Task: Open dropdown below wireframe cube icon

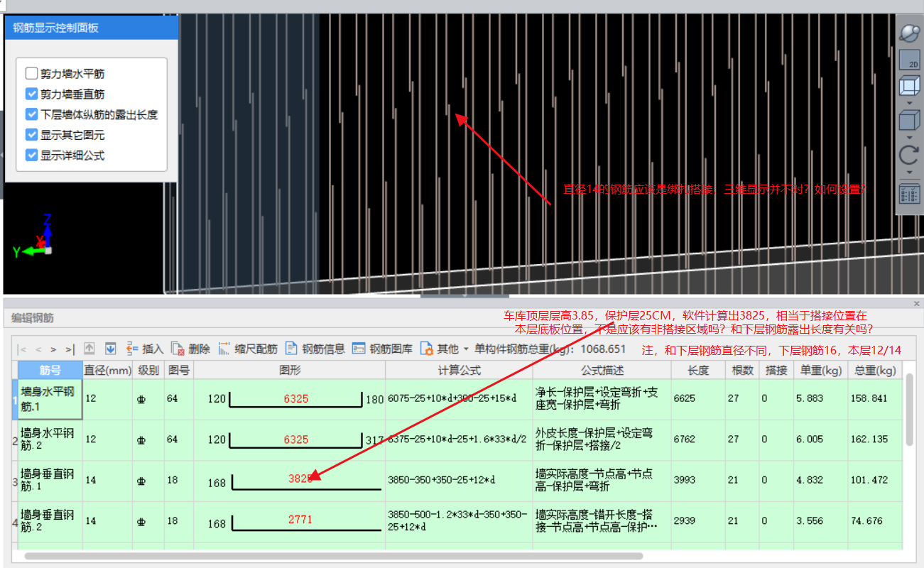Action: (909, 103)
